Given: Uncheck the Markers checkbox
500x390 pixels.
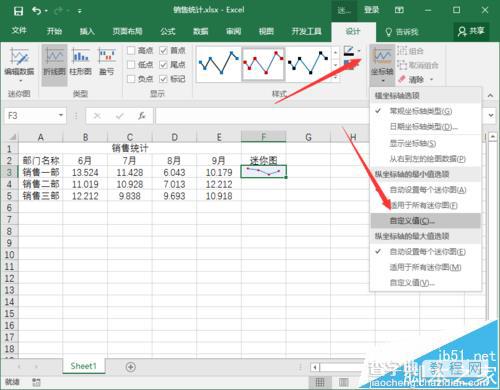Looking at the screenshot, I should [x=163, y=79].
